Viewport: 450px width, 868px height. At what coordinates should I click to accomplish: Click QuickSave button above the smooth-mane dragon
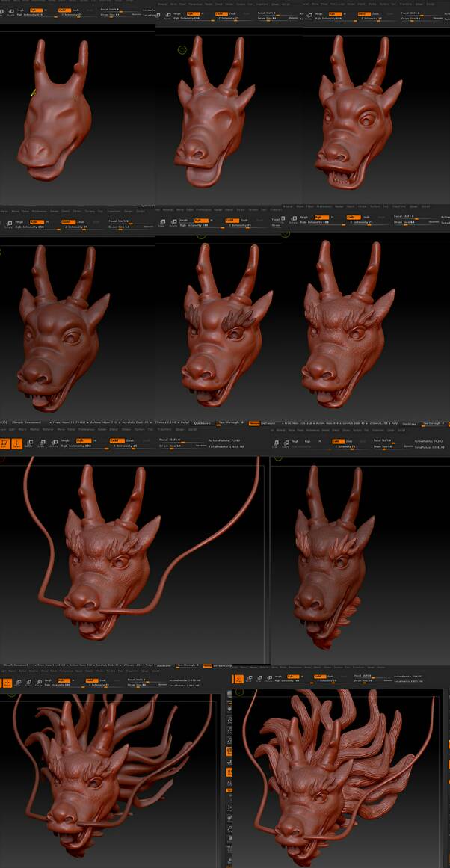(x=165, y=666)
